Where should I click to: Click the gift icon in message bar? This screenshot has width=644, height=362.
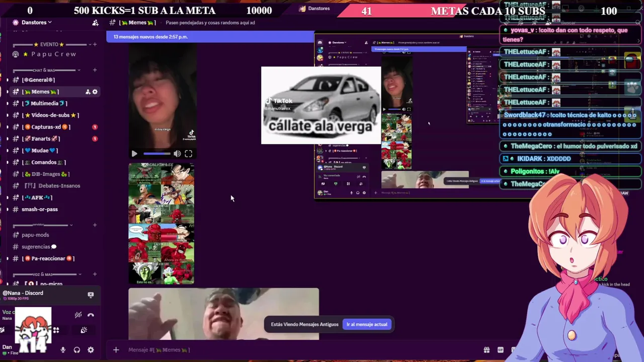(x=487, y=350)
